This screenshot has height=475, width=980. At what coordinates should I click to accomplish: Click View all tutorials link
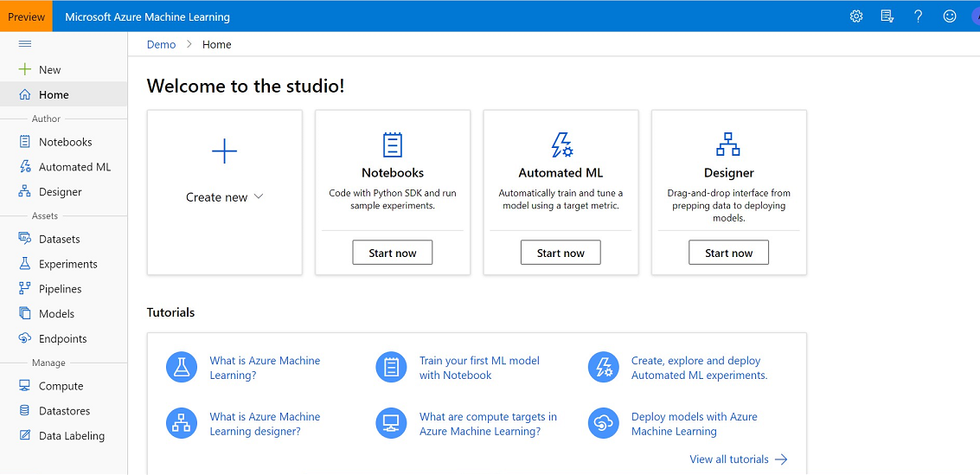pyautogui.click(x=738, y=459)
